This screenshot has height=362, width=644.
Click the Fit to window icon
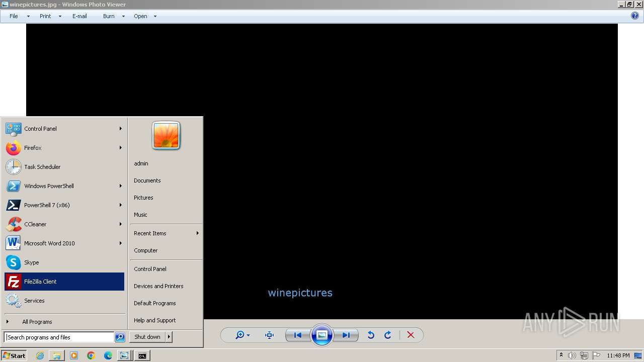(x=269, y=335)
